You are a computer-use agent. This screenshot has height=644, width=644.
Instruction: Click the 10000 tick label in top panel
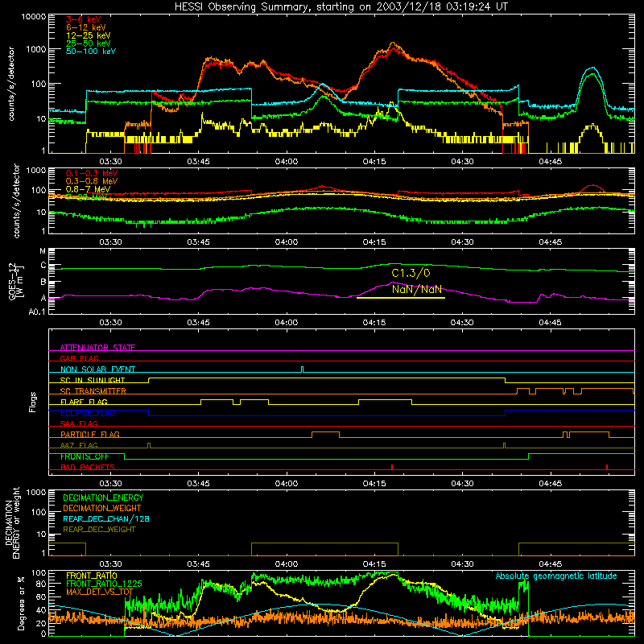coord(34,16)
